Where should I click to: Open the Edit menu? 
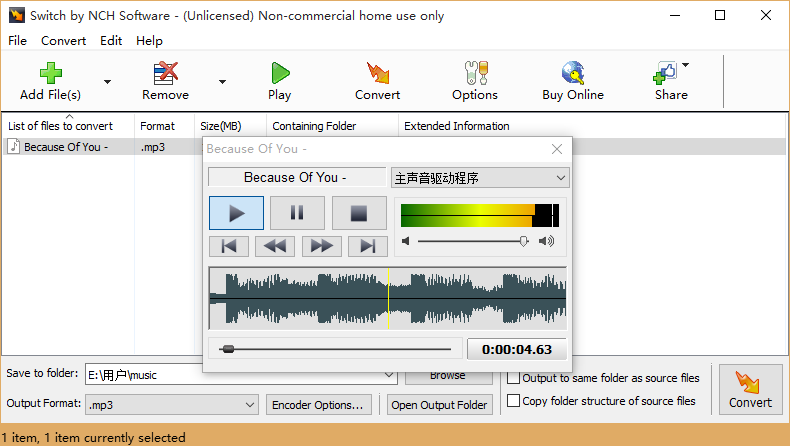[x=111, y=41]
